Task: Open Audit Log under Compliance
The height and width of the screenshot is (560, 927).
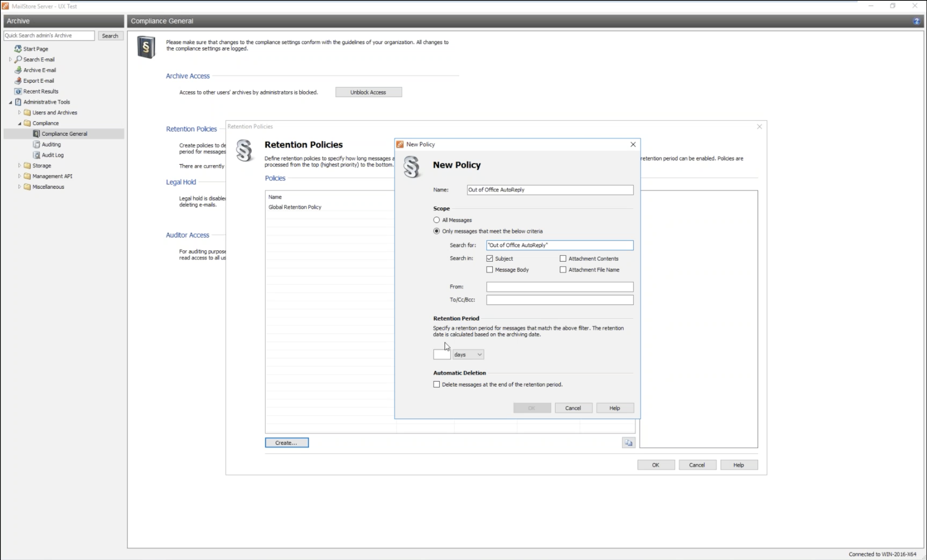Action: coord(53,155)
